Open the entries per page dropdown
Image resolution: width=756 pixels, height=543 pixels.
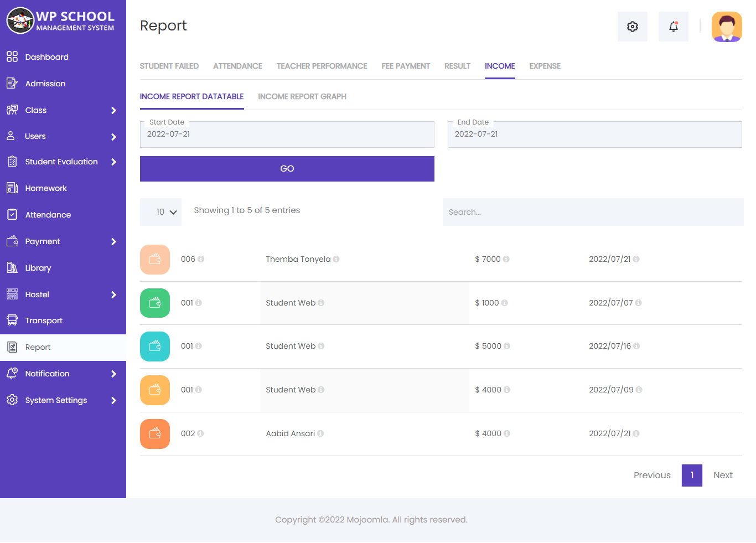(160, 212)
